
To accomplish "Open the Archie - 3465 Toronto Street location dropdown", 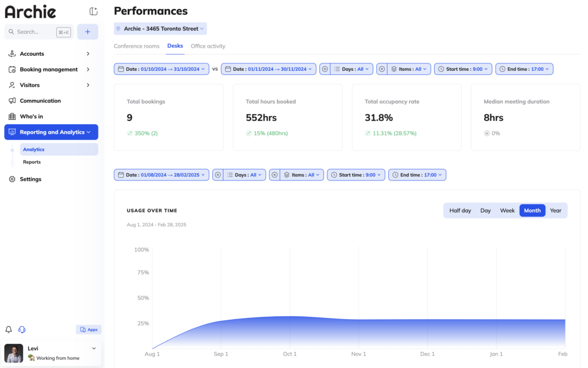I will pos(160,28).
